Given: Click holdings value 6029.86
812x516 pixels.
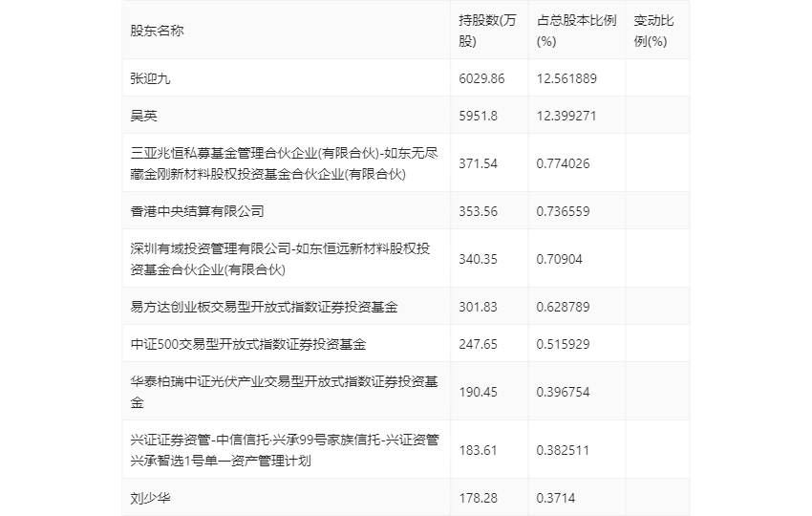Looking at the screenshot, I should [481, 78].
